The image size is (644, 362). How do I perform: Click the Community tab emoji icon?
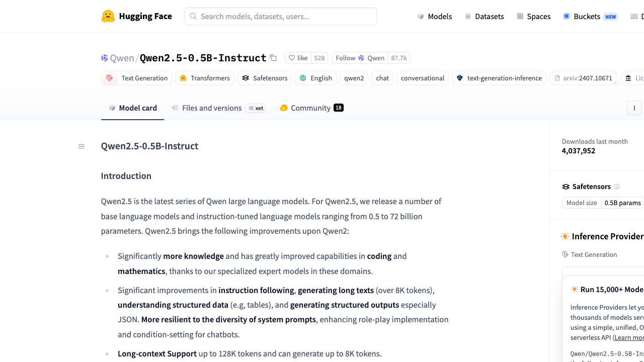[284, 108]
